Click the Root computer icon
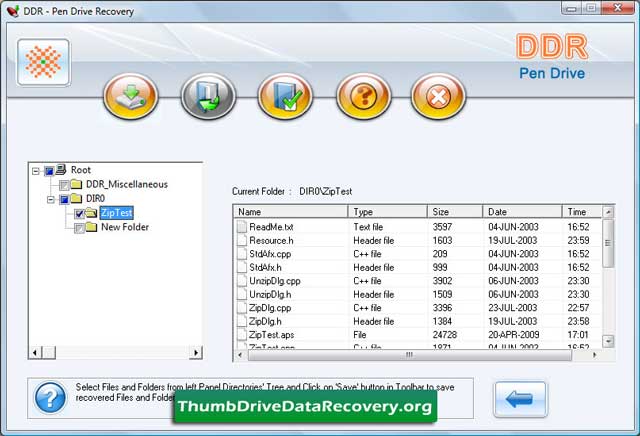Image resolution: width=640 pixels, height=436 pixels. (61, 169)
